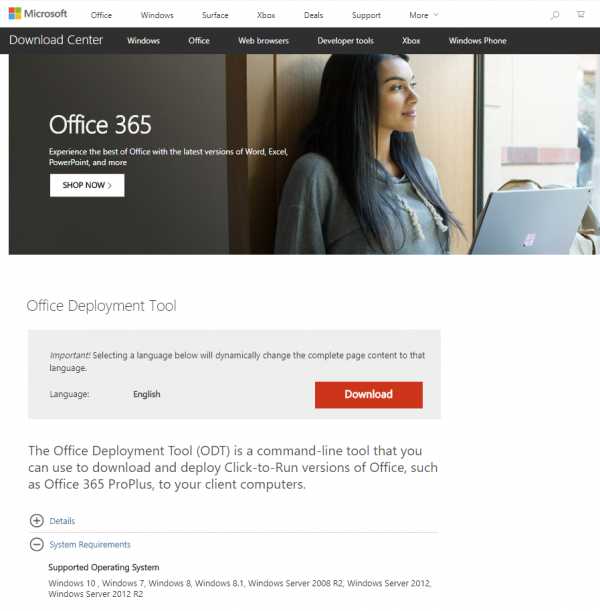
Task: Click the Download Center heading
Action: click(x=56, y=40)
